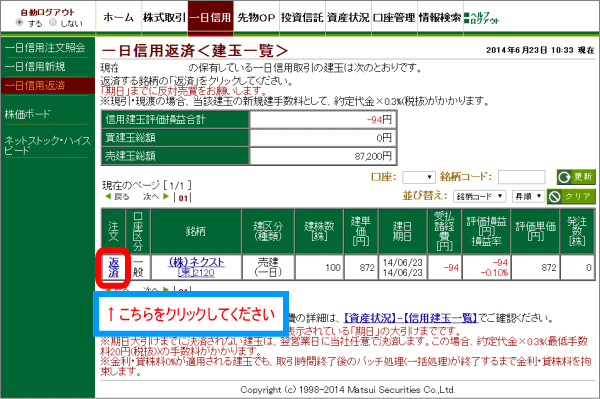Select auto logout 'しない' radio button
The width and height of the screenshot is (600, 399).
(52, 23)
